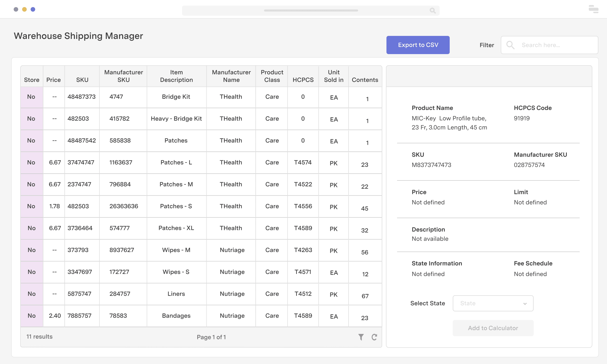Open the Select State dropdown
The image size is (607, 364).
[x=493, y=303]
